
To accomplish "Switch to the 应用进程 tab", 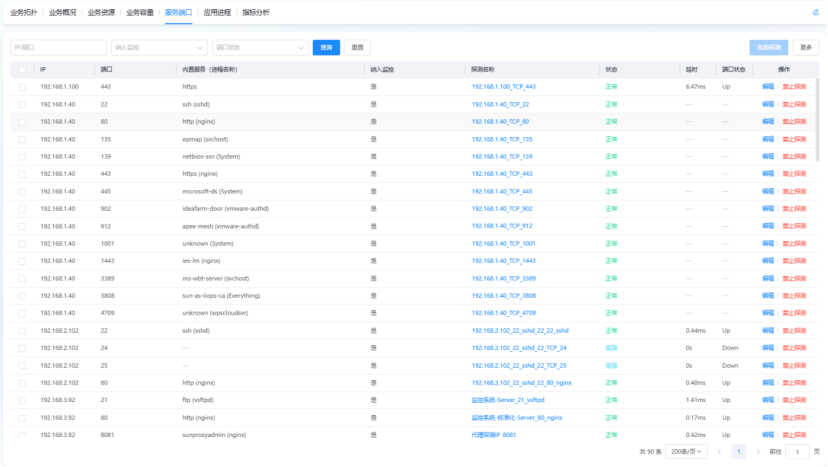I will click(x=217, y=12).
